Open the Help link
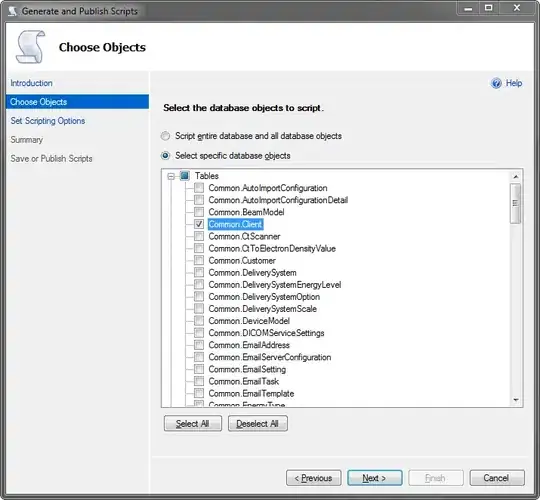The width and height of the screenshot is (540, 500). click(514, 83)
